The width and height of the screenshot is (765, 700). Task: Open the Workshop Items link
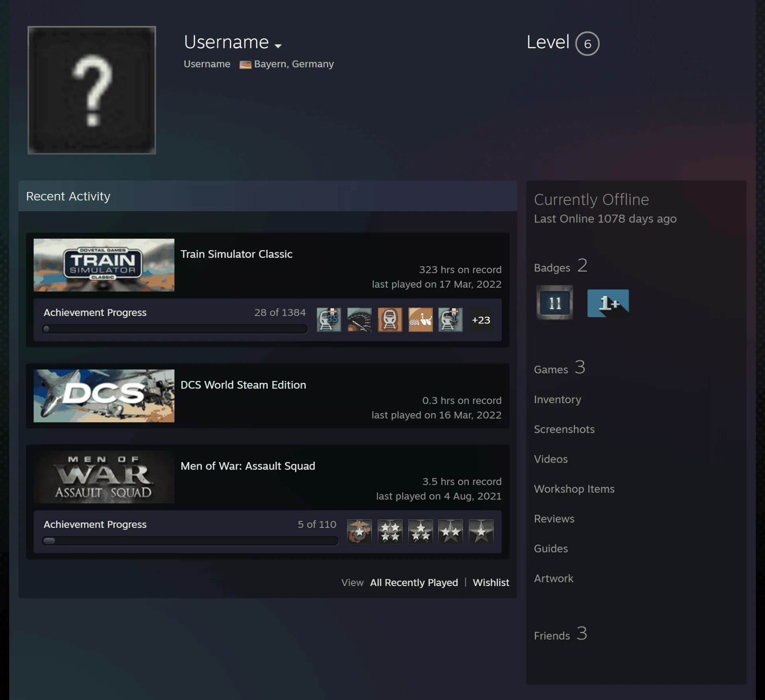pos(574,489)
